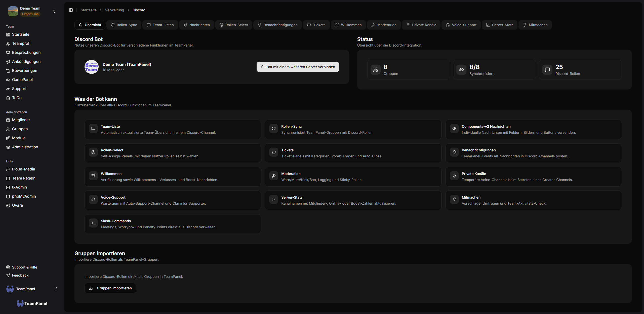
Task: Select the Willkommen tab
Action: [348, 25]
